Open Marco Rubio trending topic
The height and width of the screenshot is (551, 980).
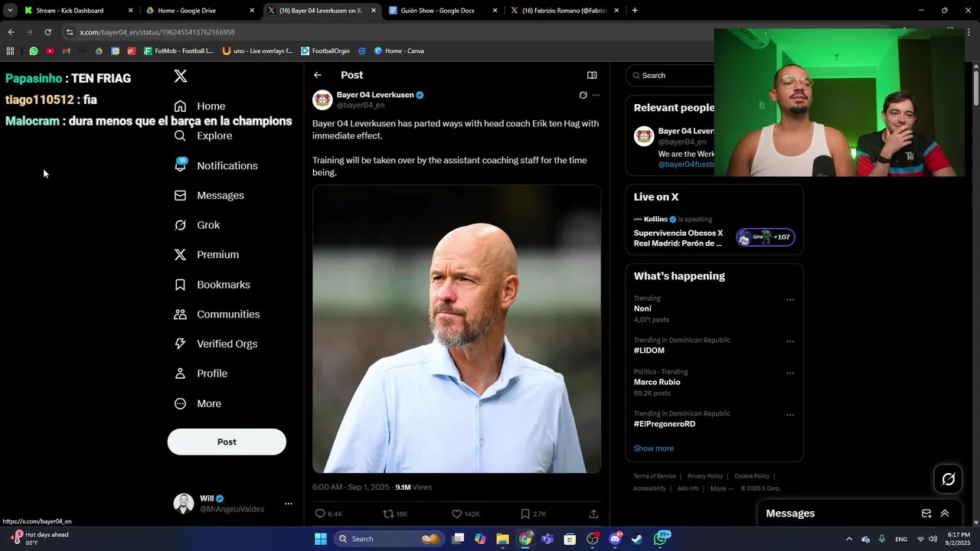click(x=657, y=382)
